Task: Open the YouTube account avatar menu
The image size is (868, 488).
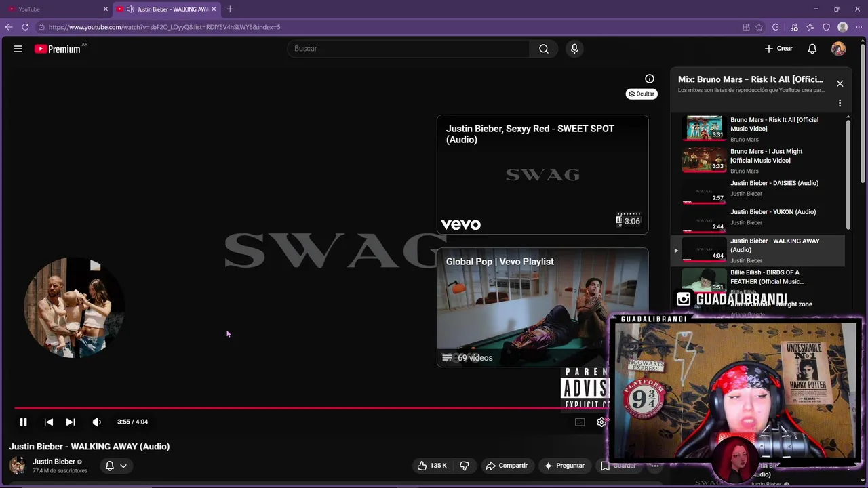Action: click(x=839, y=49)
